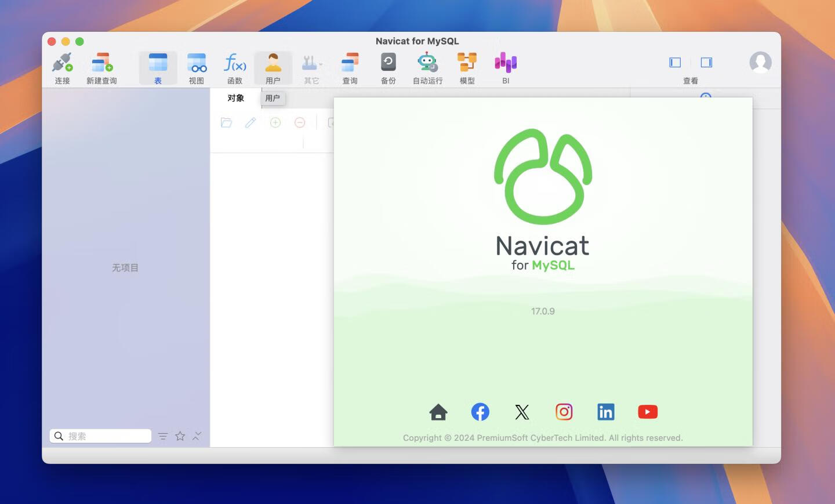Toggle the right sidebar pane view
The width and height of the screenshot is (835, 504).
[x=706, y=62]
